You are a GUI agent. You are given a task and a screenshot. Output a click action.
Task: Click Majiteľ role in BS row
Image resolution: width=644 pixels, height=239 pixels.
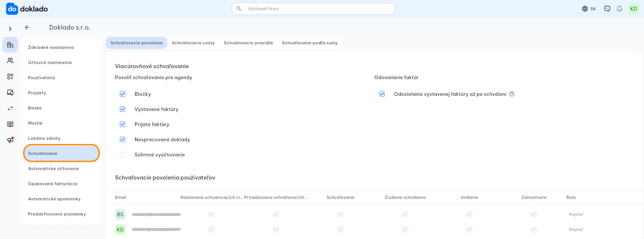[576, 214]
